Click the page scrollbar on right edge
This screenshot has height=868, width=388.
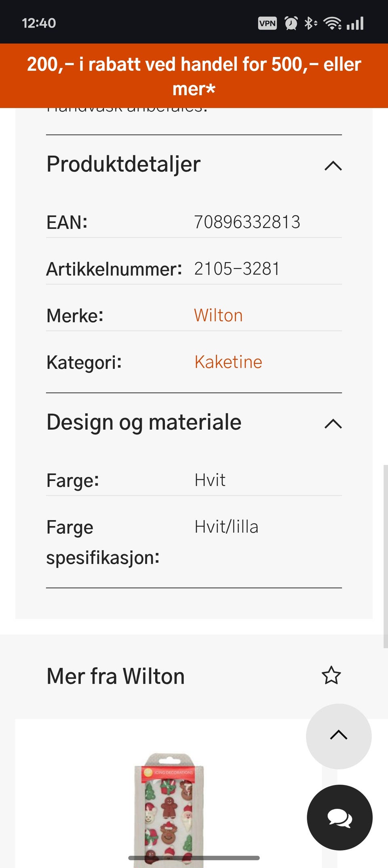point(385,556)
